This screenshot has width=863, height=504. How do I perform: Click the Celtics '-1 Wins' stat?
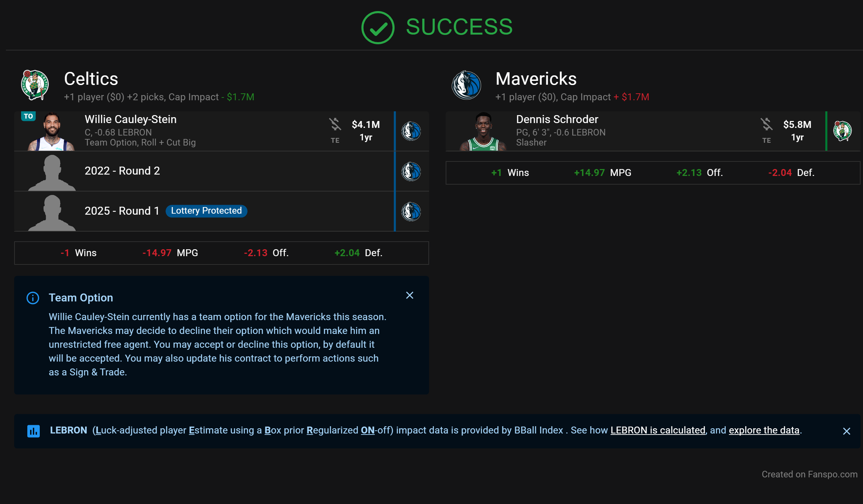78,253
